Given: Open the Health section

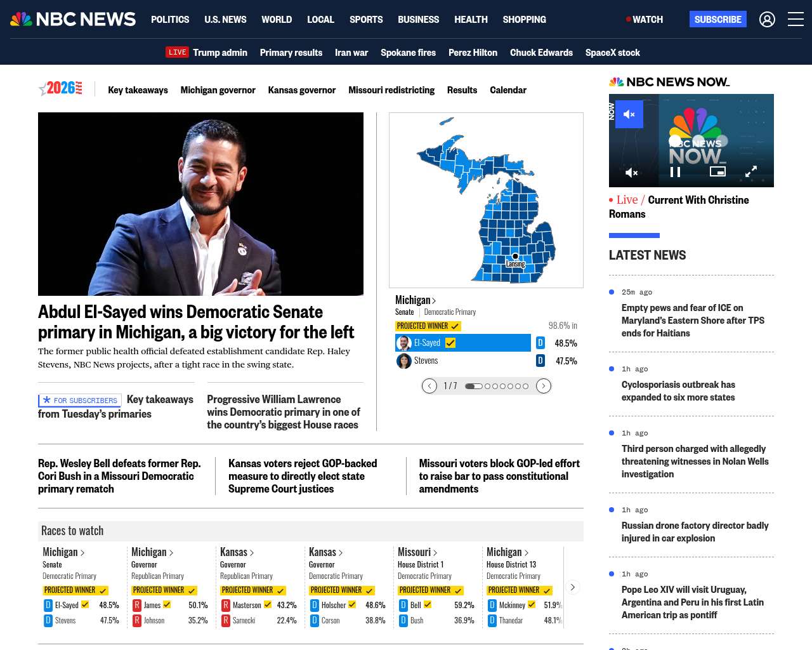Looking at the screenshot, I should coord(471,20).
